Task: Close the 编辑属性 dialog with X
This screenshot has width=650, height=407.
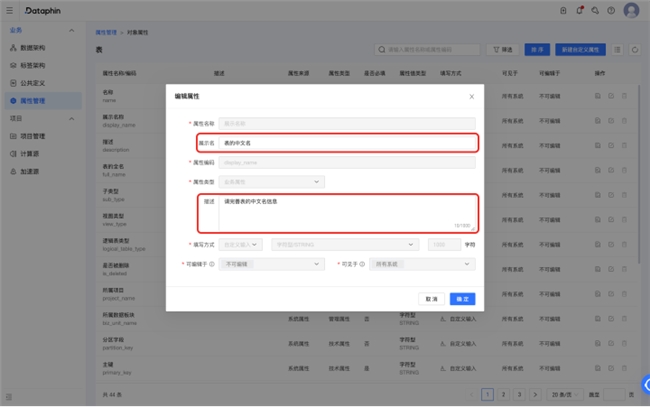Action: (471, 97)
